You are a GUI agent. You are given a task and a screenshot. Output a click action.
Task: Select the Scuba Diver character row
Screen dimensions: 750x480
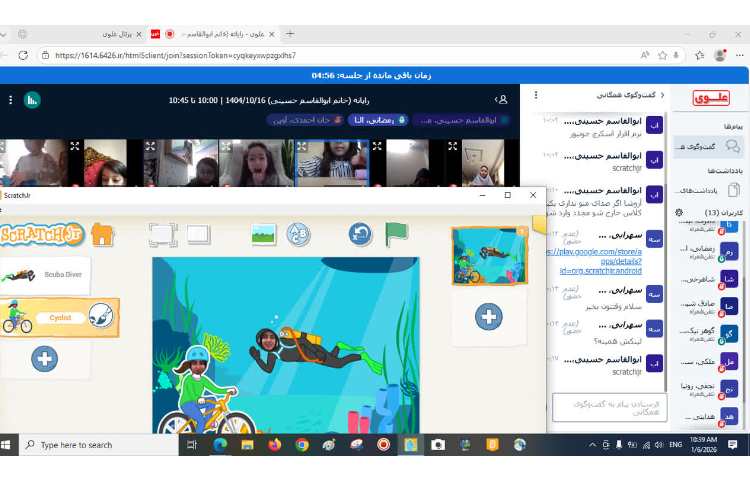(x=44, y=275)
